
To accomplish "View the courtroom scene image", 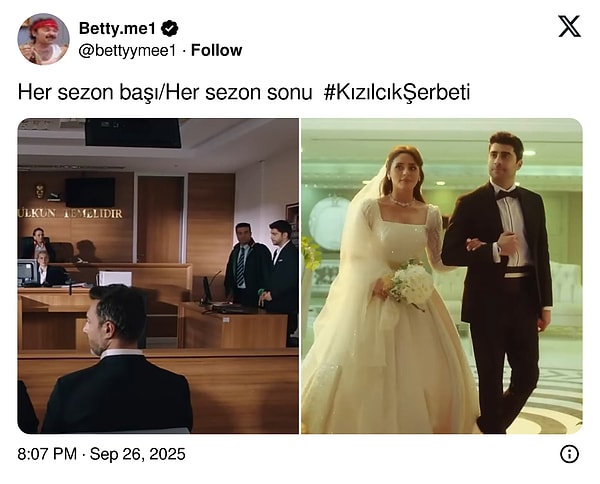I will pos(158,276).
